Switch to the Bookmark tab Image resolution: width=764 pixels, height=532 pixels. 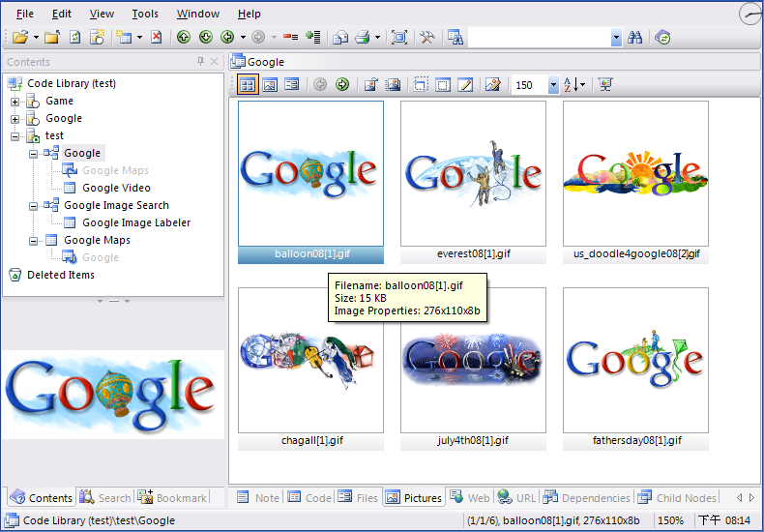coord(172,497)
